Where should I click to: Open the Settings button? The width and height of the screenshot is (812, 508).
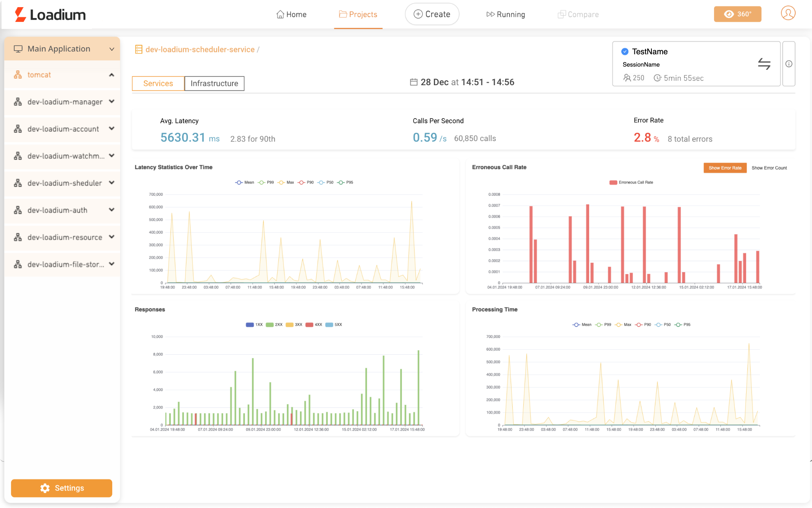pos(61,488)
